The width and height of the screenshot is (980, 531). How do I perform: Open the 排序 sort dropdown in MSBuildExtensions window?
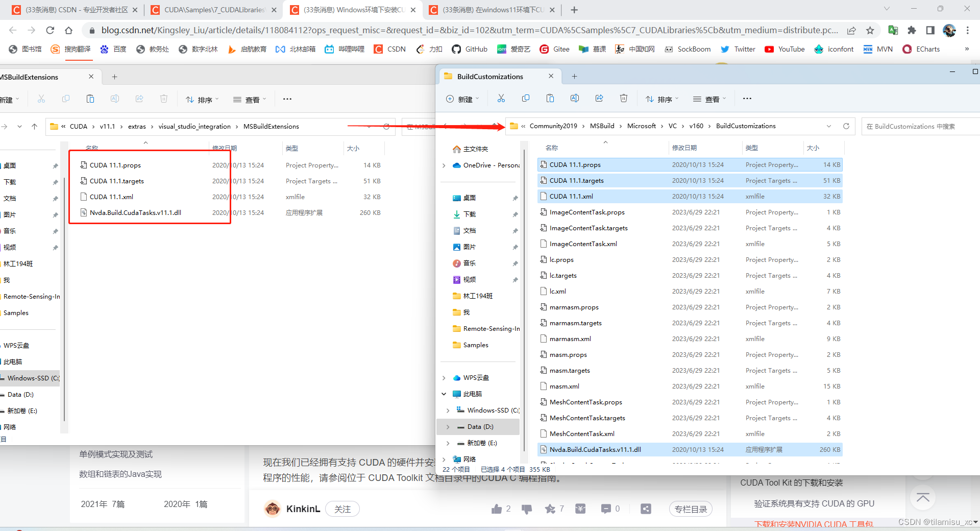202,100
